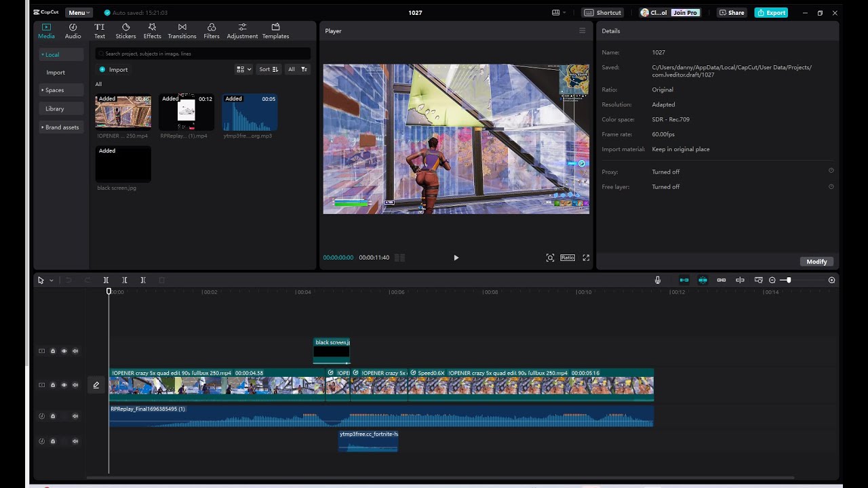Select the RPReplay (1).mp4 media thumbnail
Screen dimensions: 868x488
[x=186, y=112]
